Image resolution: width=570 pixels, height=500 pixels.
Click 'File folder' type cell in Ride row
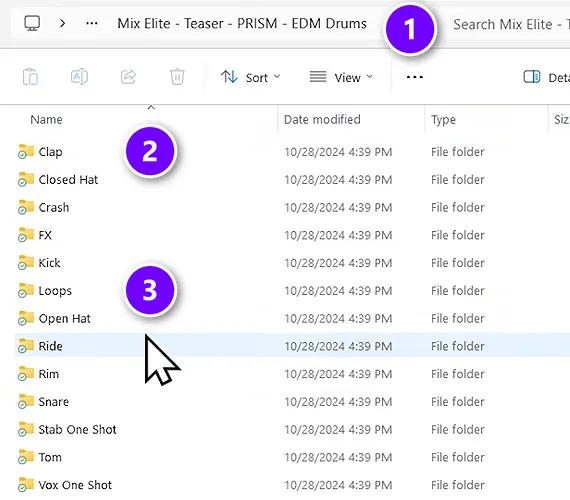(458, 346)
